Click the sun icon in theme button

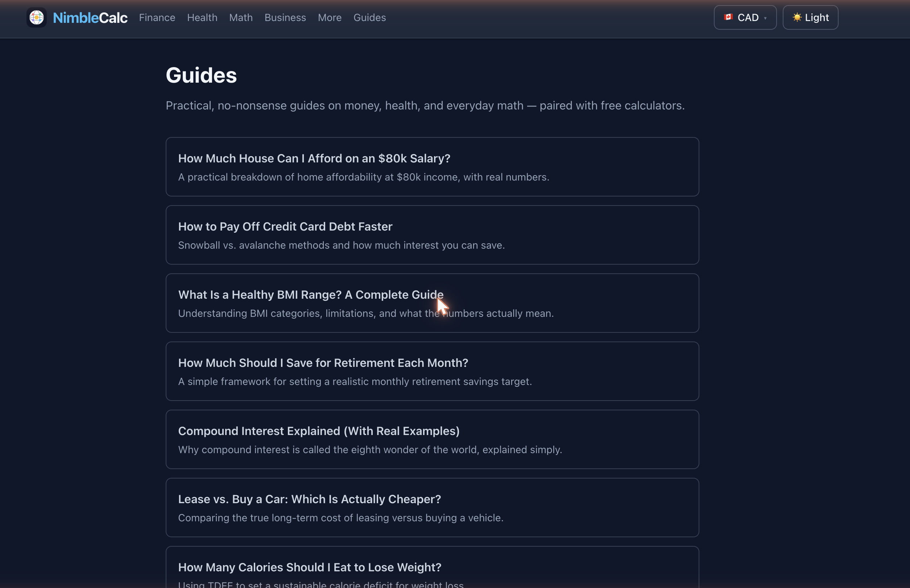click(x=797, y=17)
